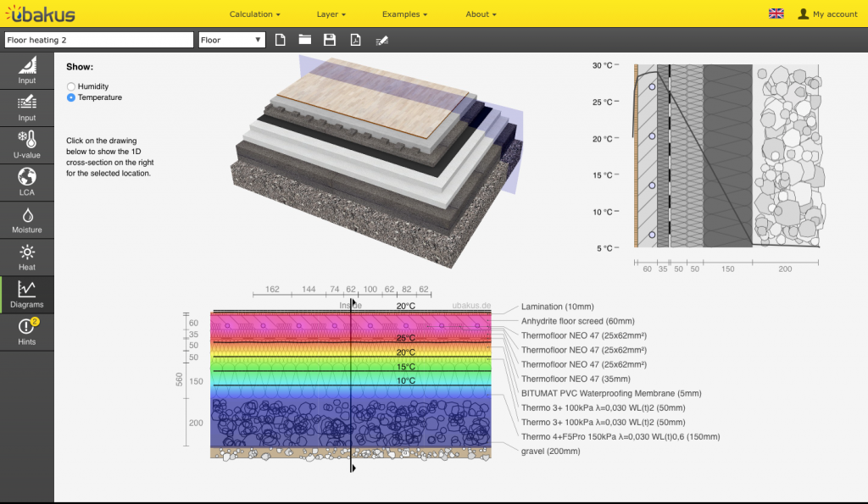Open the Floor component type dropdown
This screenshot has width=868, height=504.
(231, 40)
